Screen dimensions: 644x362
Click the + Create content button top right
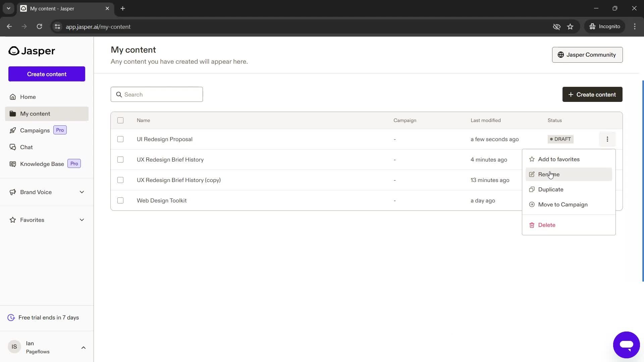click(x=592, y=94)
